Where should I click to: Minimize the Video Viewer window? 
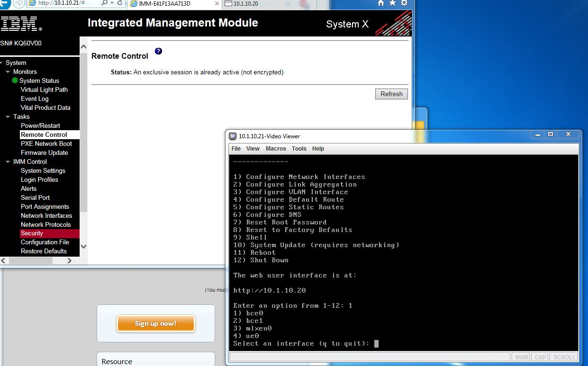(537, 134)
